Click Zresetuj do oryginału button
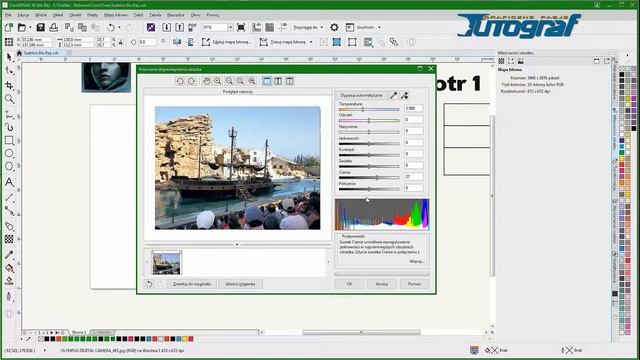The height and width of the screenshot is (360, 640). [192, 284]
